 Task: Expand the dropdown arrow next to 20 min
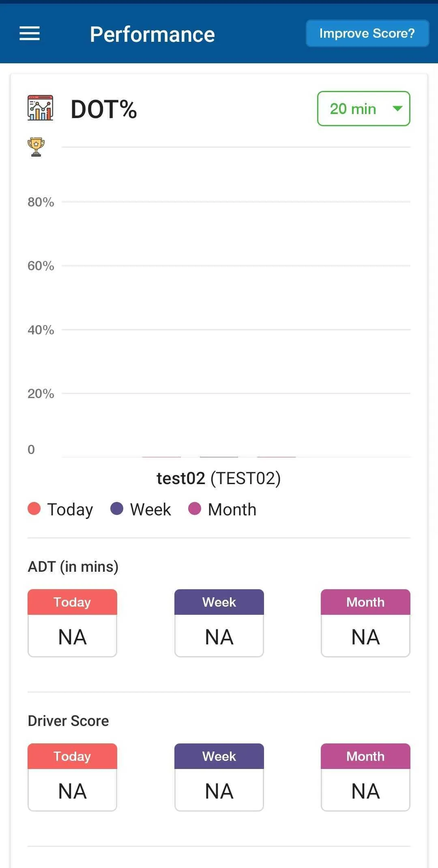tap(397, 108)
